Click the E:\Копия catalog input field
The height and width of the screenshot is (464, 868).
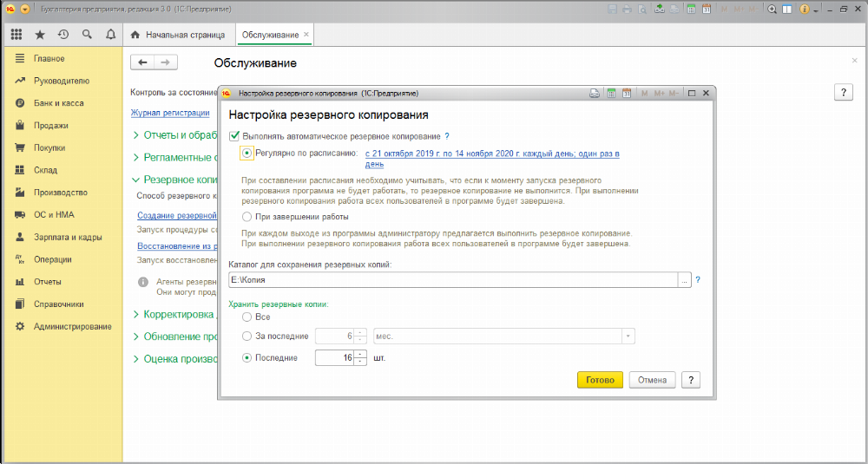453,280
